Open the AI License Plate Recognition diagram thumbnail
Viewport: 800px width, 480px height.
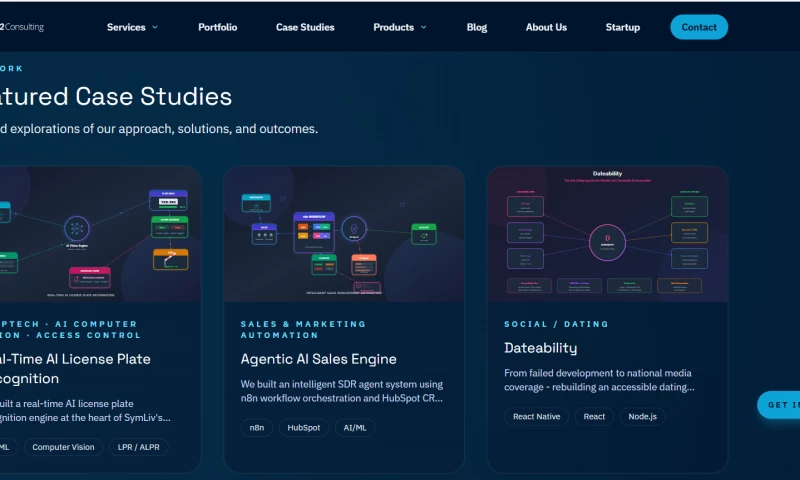pyautogui.click(x=100, y=234)
